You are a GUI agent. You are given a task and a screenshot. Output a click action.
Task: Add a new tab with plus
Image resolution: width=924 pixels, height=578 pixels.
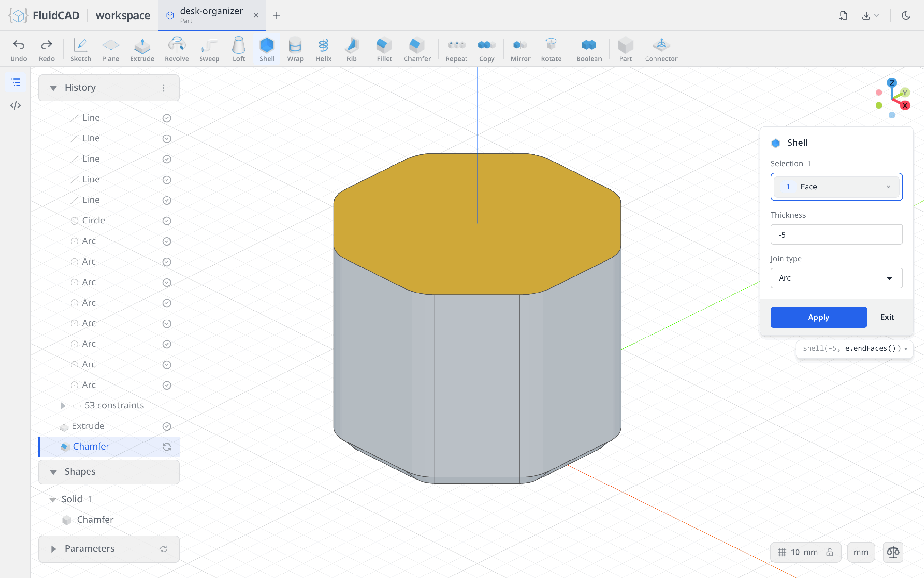277,15
